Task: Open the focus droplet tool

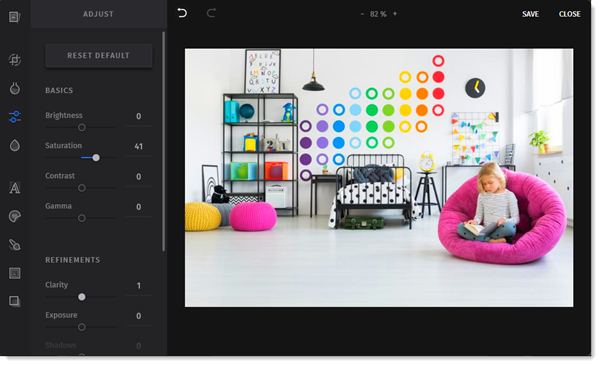Action: (15, 145)
